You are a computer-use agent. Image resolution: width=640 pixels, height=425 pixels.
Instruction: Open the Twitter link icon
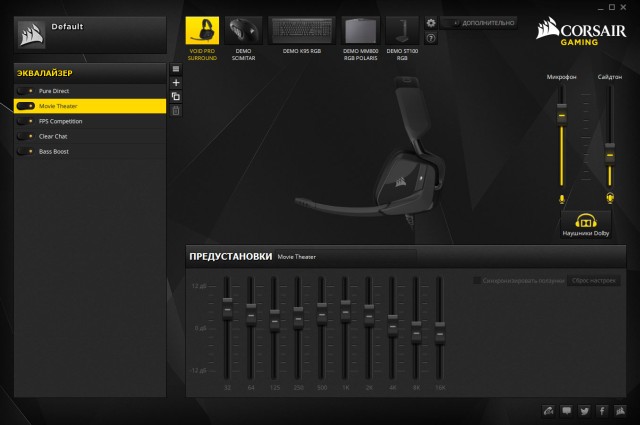[584, 411]
